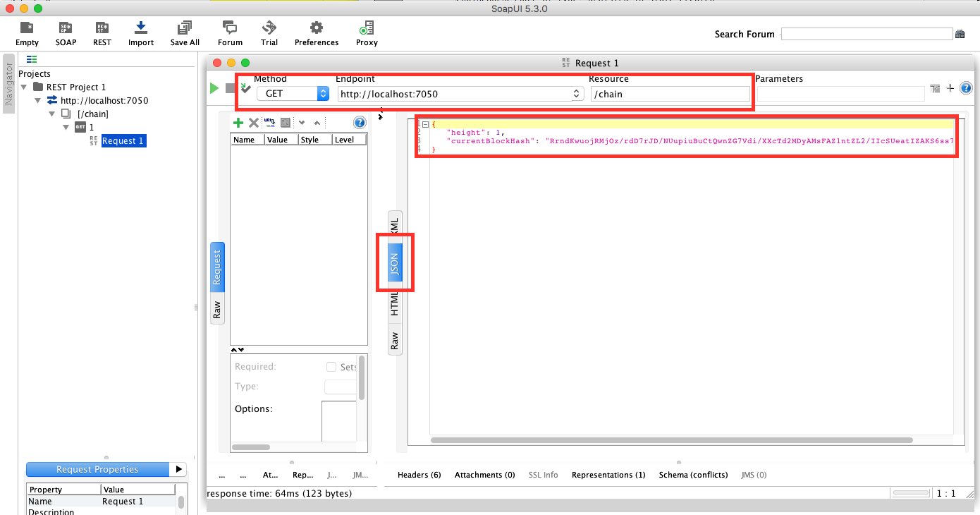Select the request-side Raw tab

[x=217, y=309]
